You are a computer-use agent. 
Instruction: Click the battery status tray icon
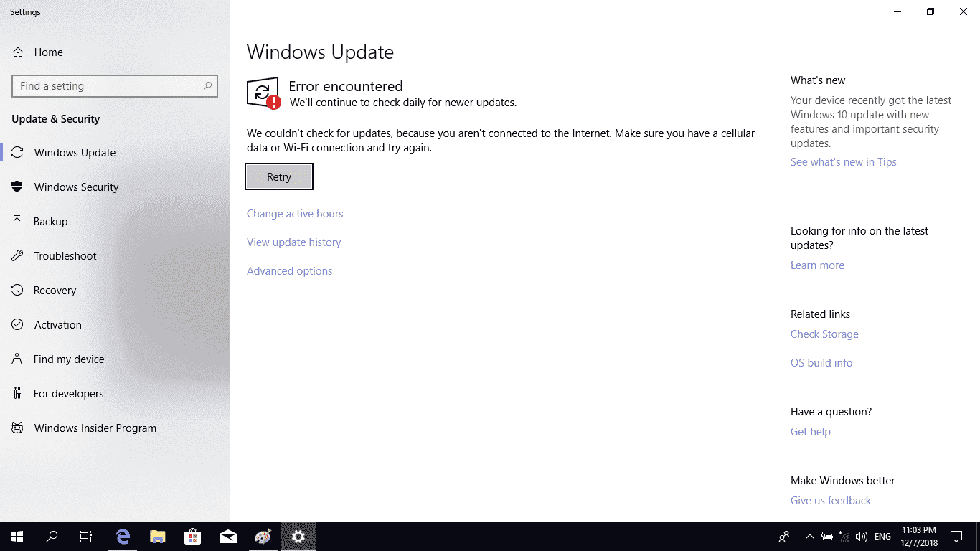click(x=827, y=537)
